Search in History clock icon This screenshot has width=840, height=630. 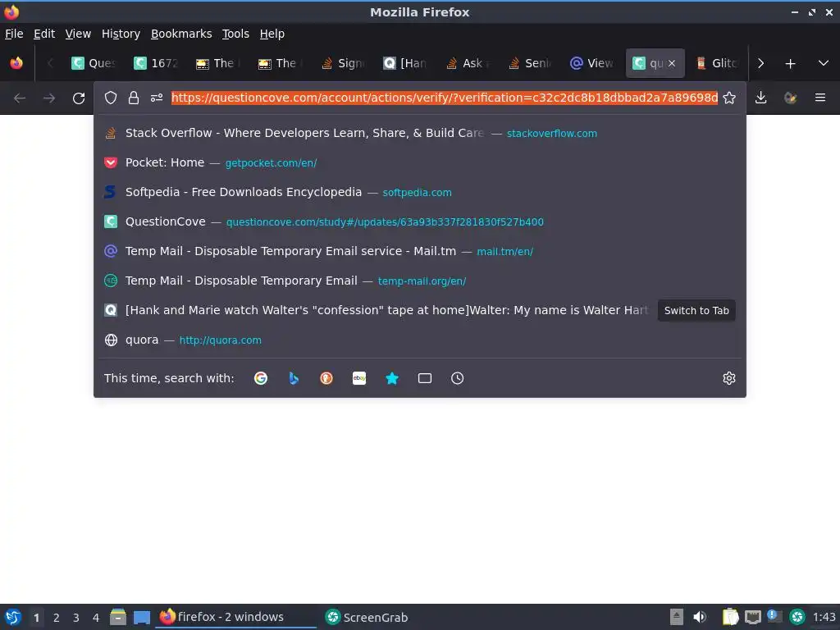[458, 378]
